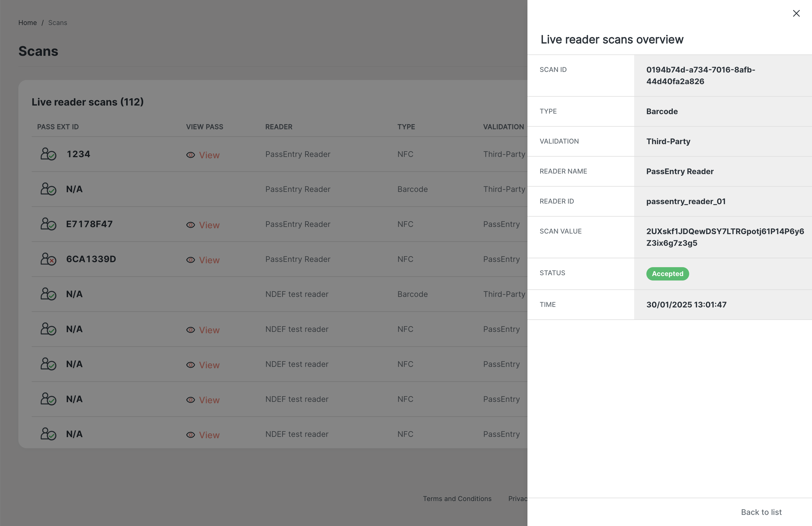Viewport: 812px width, 526px height.
Task: Go to Home breadcrumb
Action: (x=27, y=22)
